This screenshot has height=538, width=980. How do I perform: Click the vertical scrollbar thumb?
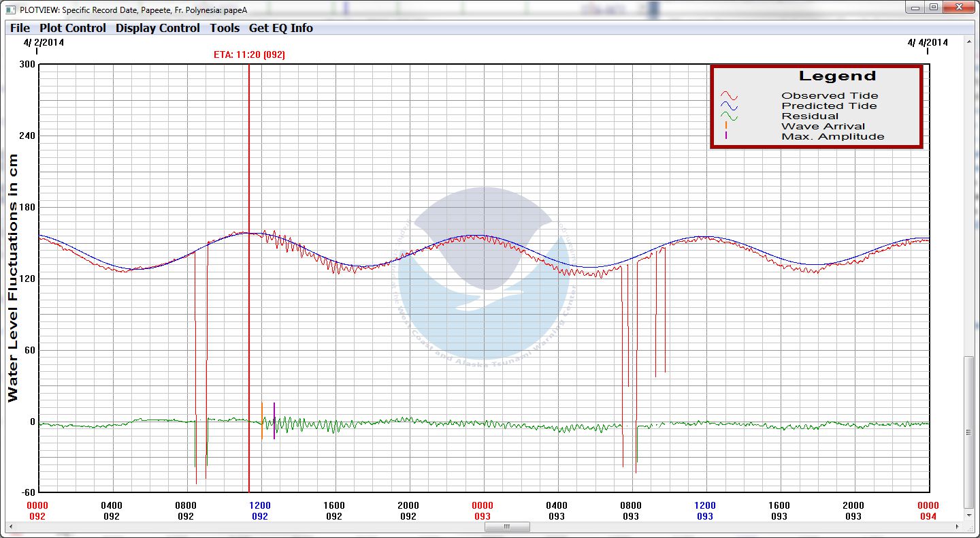(x=969, y=432)
